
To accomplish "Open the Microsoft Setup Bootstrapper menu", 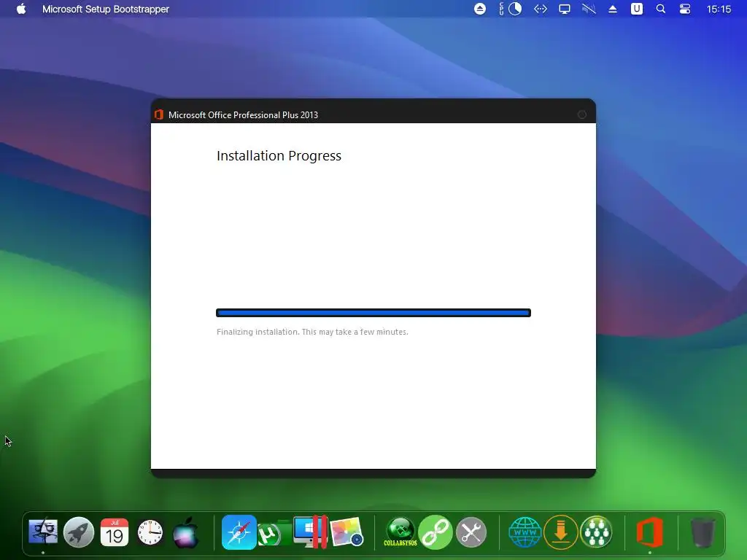I will 105,9.
